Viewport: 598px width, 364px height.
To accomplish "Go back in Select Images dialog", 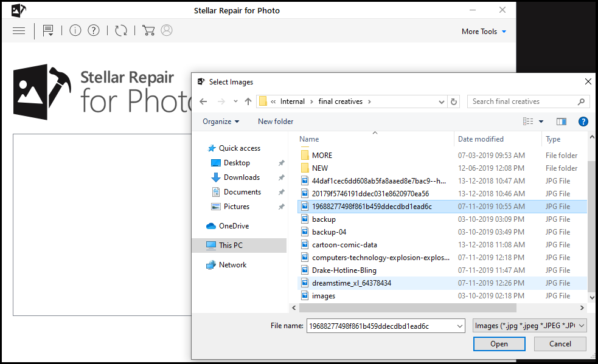I will coord(203,101).
